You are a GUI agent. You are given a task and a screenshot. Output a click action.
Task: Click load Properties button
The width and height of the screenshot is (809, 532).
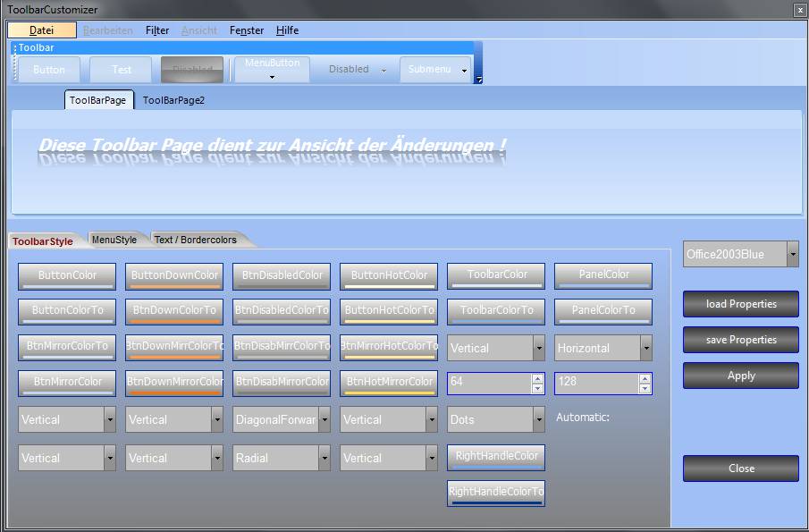point(741,304)
